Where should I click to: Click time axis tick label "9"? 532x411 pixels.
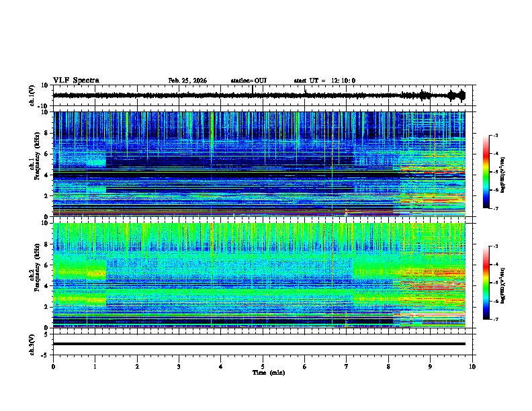(430, 367)
